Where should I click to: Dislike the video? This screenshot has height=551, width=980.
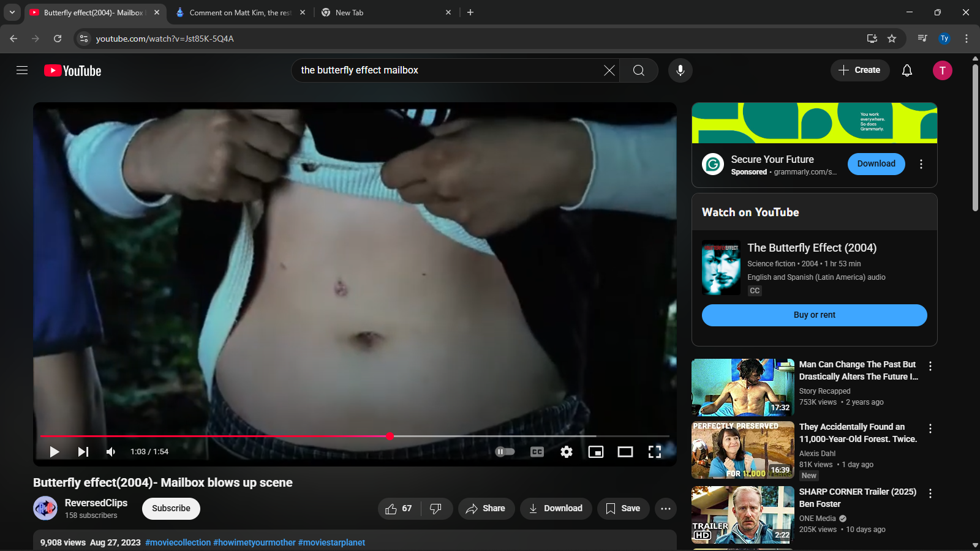[436, 509]
